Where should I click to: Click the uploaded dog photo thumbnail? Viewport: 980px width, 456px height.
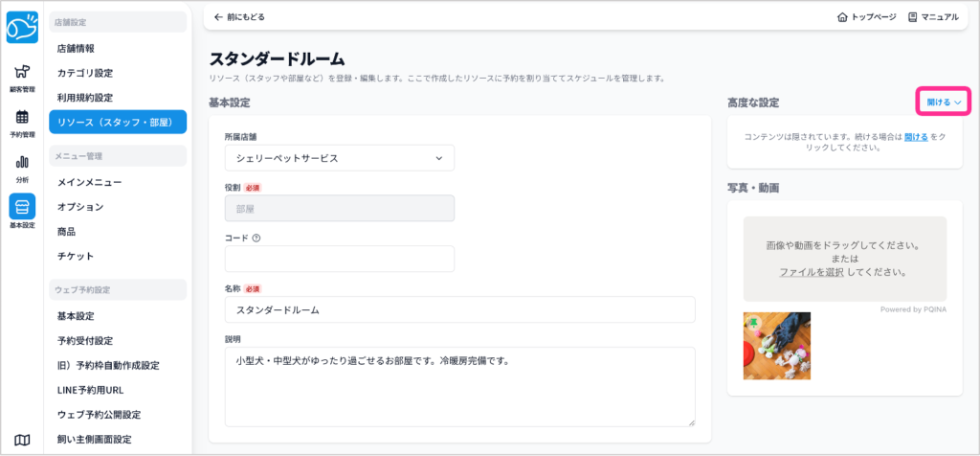pyautogui.click(x=777, y=345)
